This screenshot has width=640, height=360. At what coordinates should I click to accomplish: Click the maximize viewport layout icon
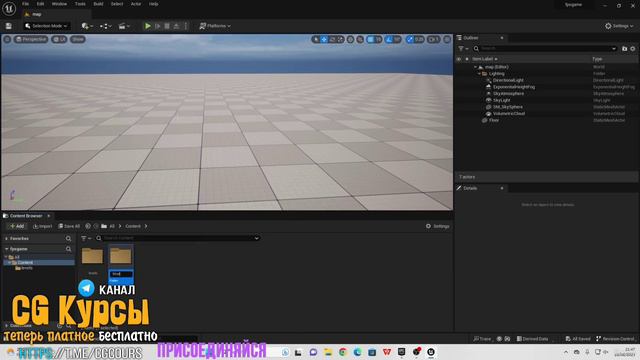click(447, 39)
